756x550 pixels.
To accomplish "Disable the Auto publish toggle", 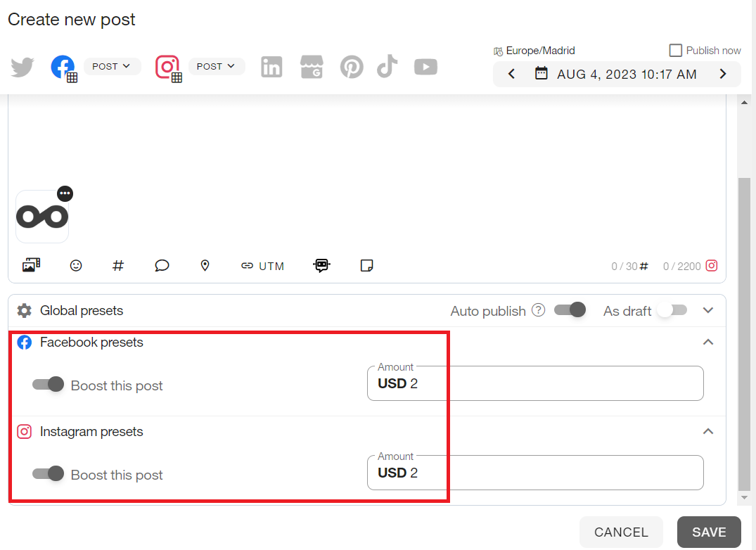I will 570,310.
